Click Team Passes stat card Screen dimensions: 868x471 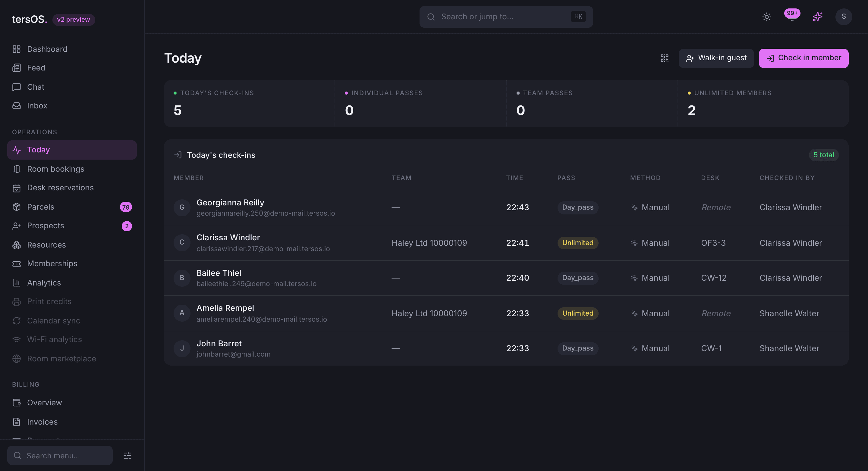point(592,104)
